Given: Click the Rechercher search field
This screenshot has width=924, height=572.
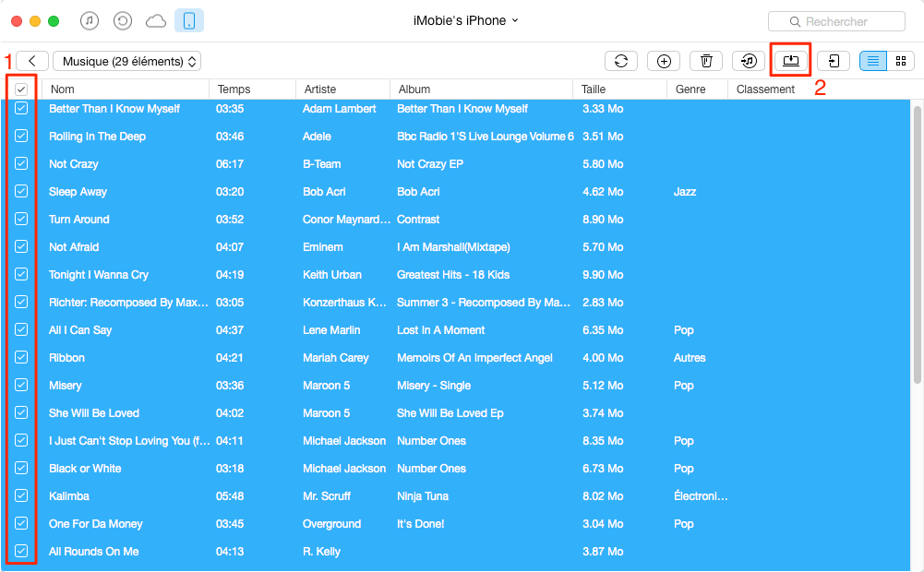Looking at the screenshot, I should click(x=837, y=22).
